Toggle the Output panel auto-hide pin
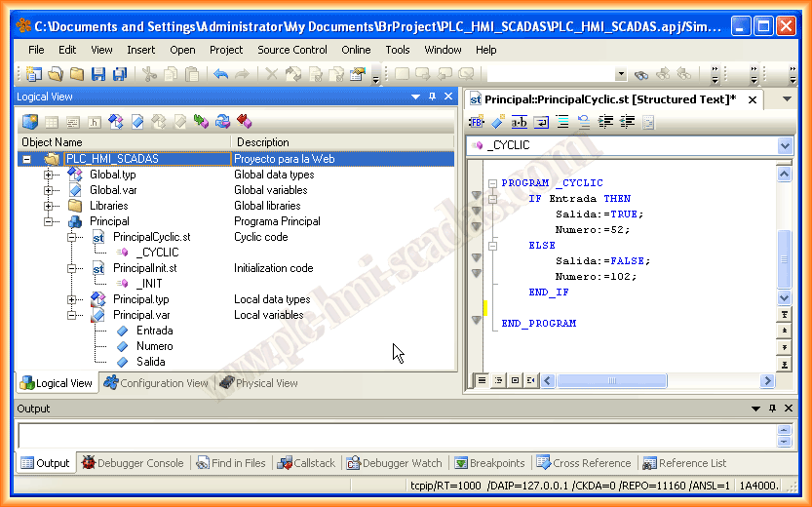This screenshot has width=812, height=507. [x=770, y=409]
